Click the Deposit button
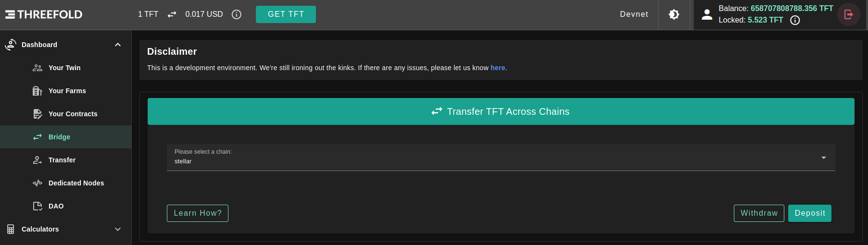 tap(810, 213)
